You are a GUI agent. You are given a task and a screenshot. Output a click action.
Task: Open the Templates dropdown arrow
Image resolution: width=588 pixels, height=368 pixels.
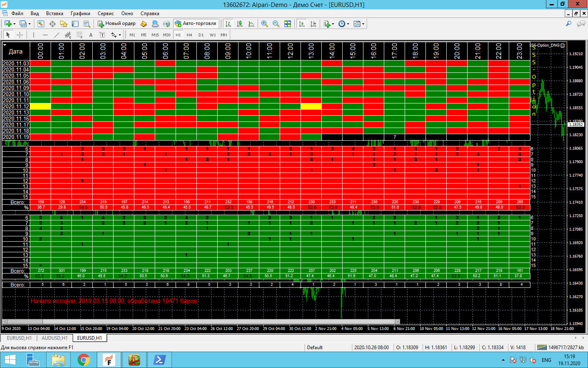click(x=363, y=24)
